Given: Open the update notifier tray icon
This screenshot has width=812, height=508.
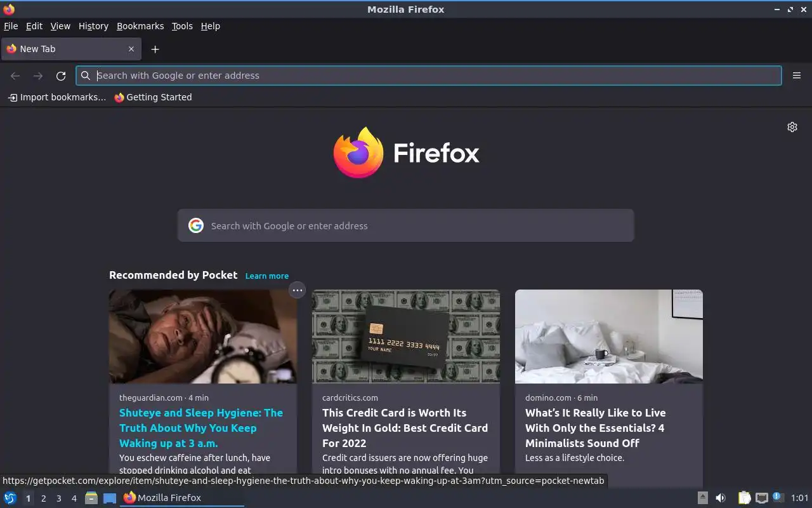Looking at the screenshot, I should point(778,498).
